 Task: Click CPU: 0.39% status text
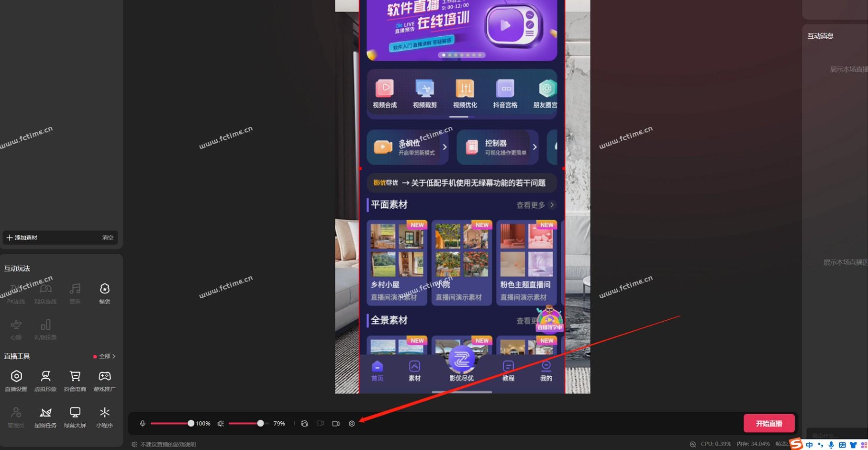716,444
